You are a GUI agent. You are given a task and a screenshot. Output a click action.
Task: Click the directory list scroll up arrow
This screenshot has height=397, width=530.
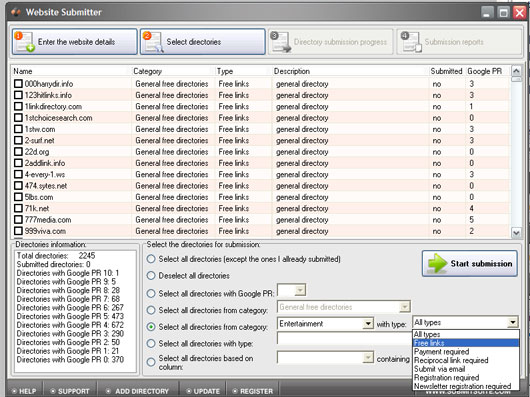pyautogui.click(x=516, y=71)
